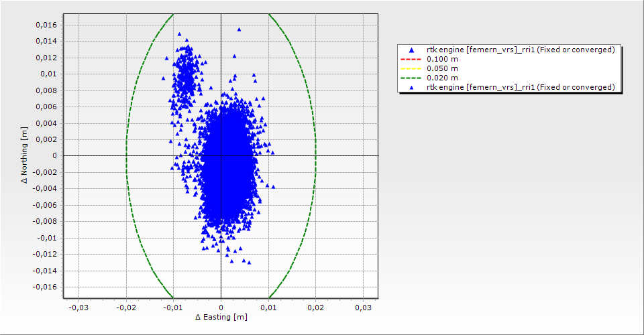Click the -0,03 tick label on Easting axis
The width and height of the screenshot is (644, 335).
(78, 308)
